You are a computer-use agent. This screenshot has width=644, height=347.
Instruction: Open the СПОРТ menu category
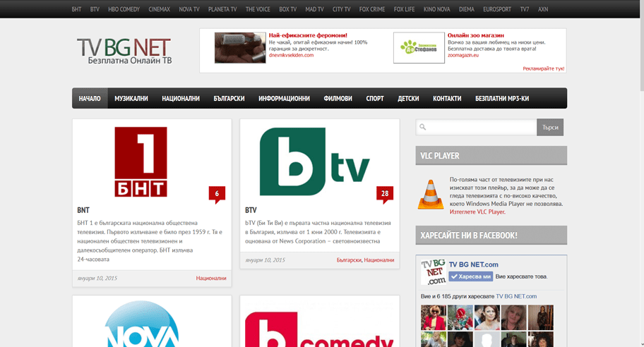click(375, 99)
